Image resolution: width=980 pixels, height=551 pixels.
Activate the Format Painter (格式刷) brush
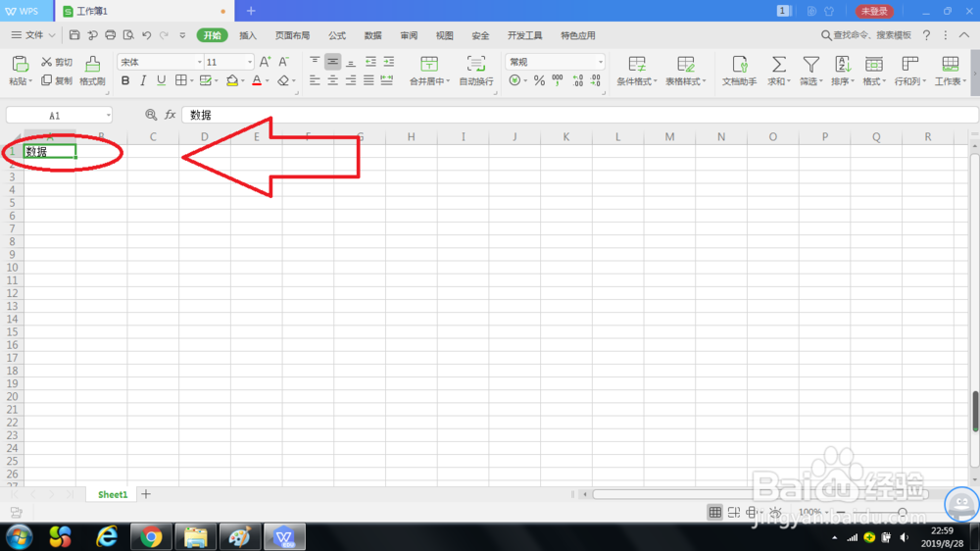point(92,64)
